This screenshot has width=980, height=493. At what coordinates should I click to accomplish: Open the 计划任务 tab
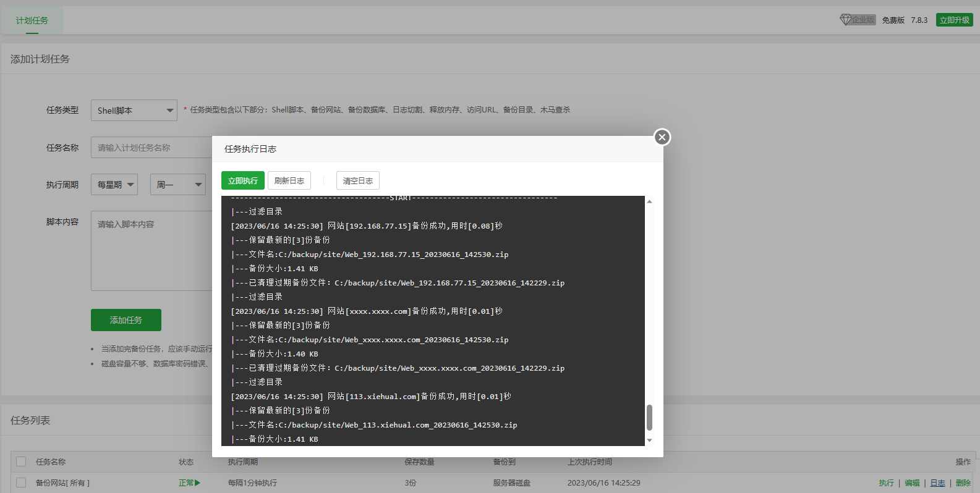pyautogui.click(x=32, y=20)
